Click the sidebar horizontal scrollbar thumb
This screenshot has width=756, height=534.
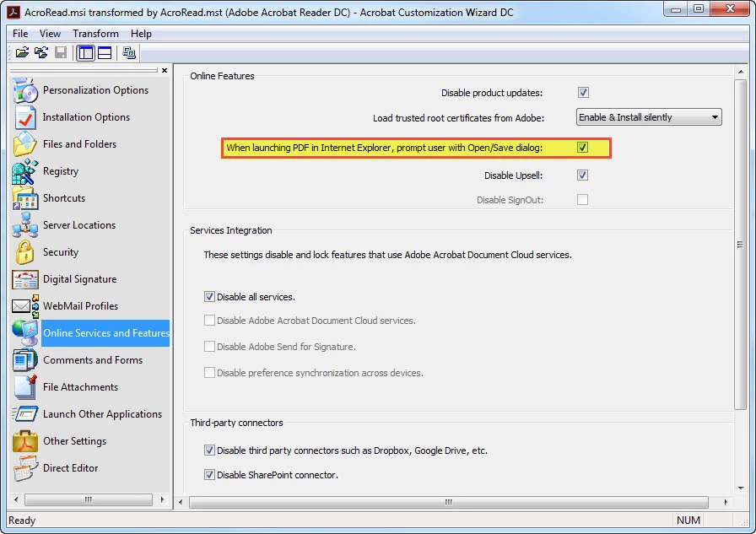click(89, 499)
